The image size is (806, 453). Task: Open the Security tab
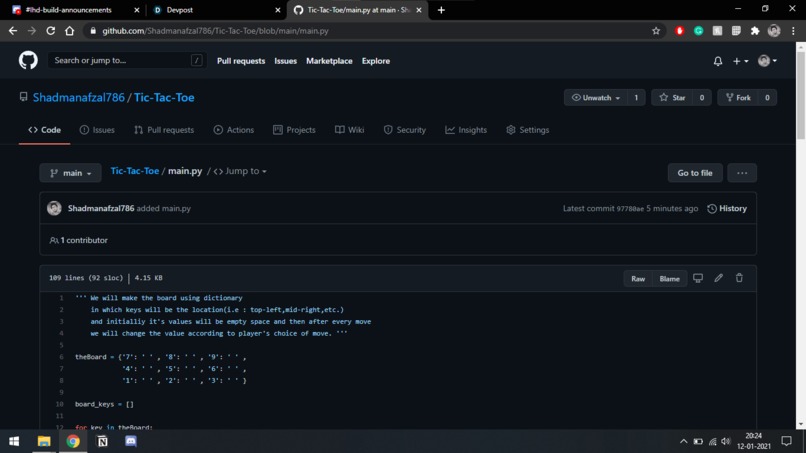pyautogui.click(x=405, y=130)
